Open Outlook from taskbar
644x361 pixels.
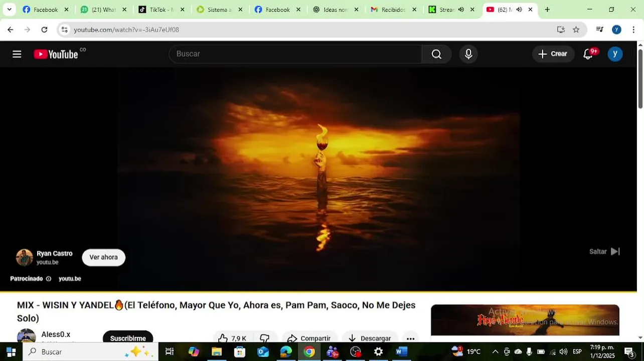point(263,352)
